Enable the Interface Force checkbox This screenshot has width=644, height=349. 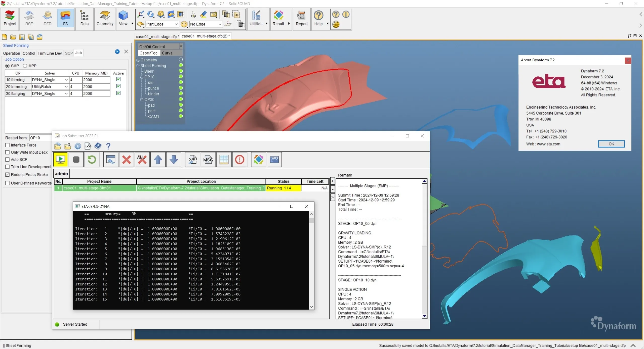click(8, 145)
